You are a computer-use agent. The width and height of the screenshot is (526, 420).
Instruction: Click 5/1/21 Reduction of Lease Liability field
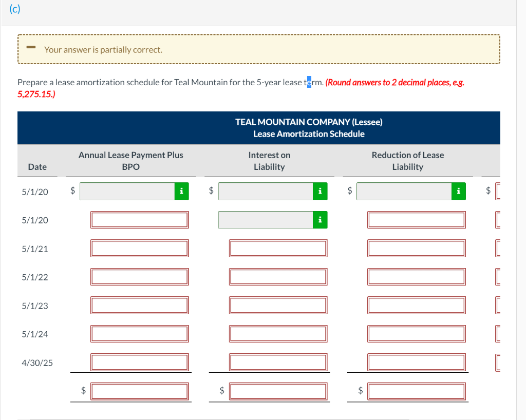[x=416, y=249]
